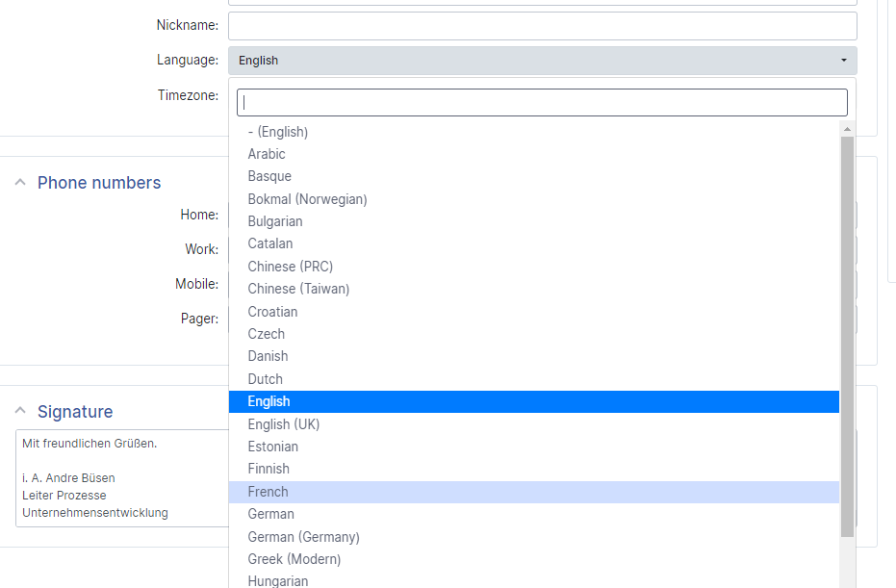Select the "- (English)" default option
The height and width of the screenshot is (588, 896).
tap(534, 132)
